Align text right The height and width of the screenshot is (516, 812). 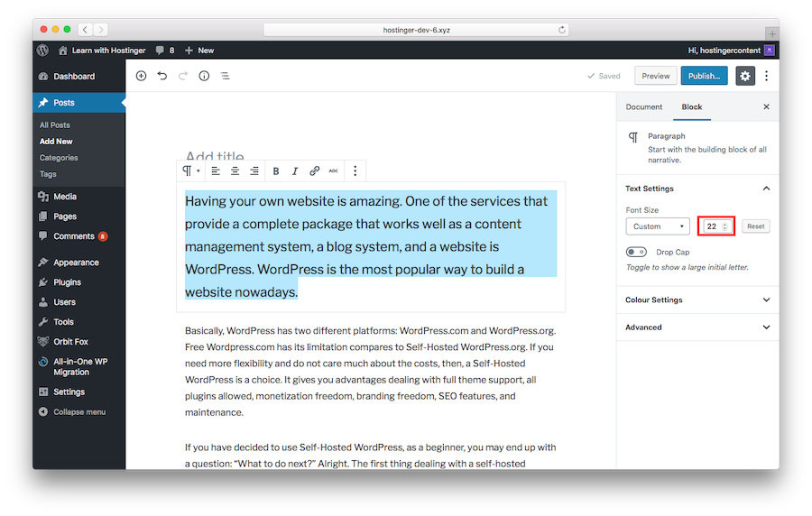[254, 170]
